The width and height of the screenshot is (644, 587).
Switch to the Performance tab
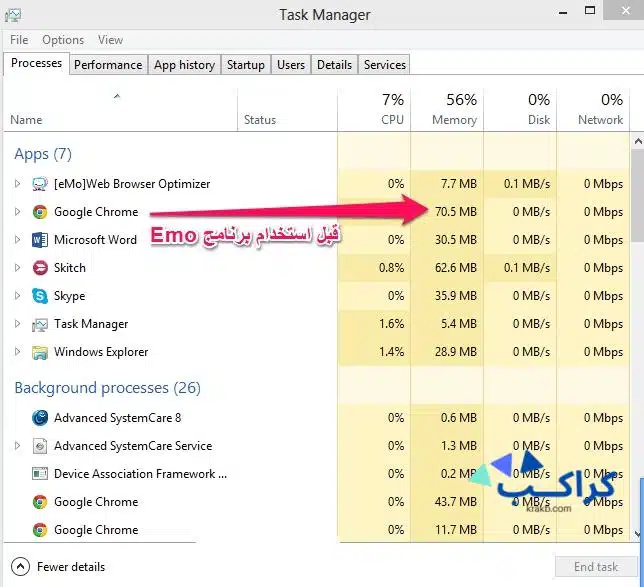click(x=108, y=65)
